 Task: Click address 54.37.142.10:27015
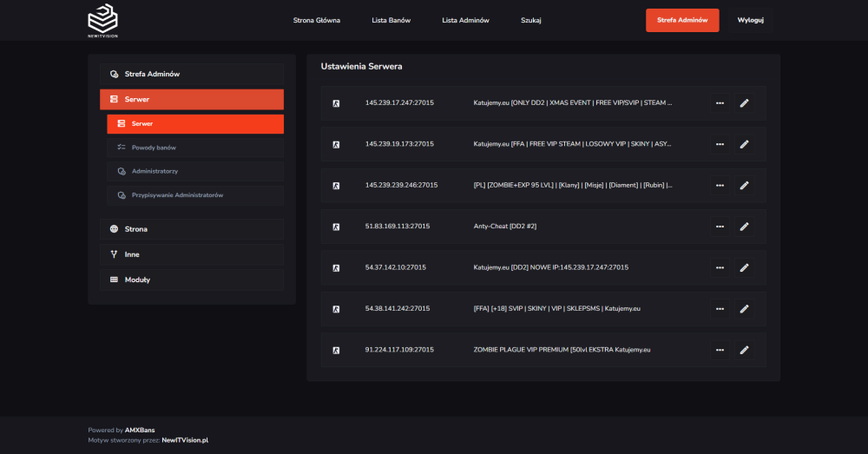click(x=396, y=267)
